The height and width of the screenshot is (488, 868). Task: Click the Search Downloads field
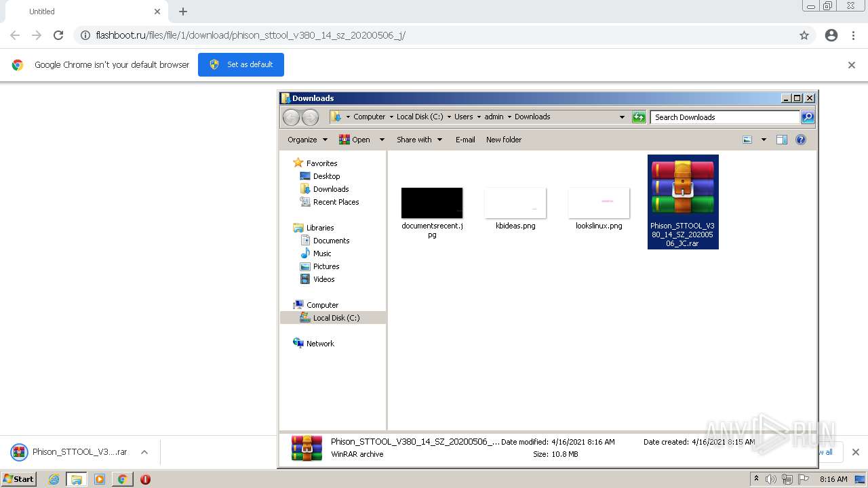click(x=724, y=117)
